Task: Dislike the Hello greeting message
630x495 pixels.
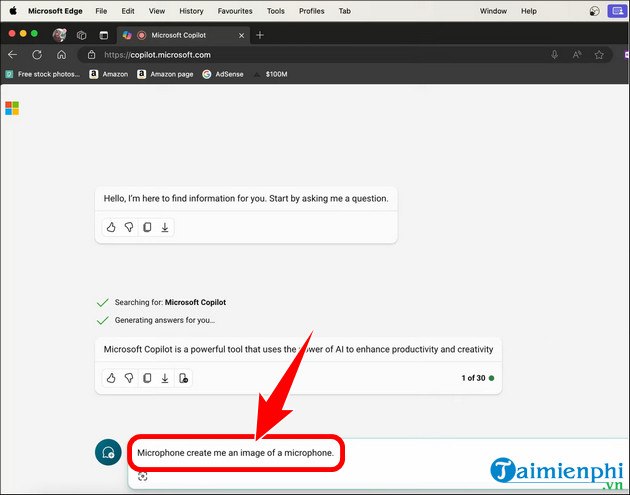Action: click(x=129, y=227)
